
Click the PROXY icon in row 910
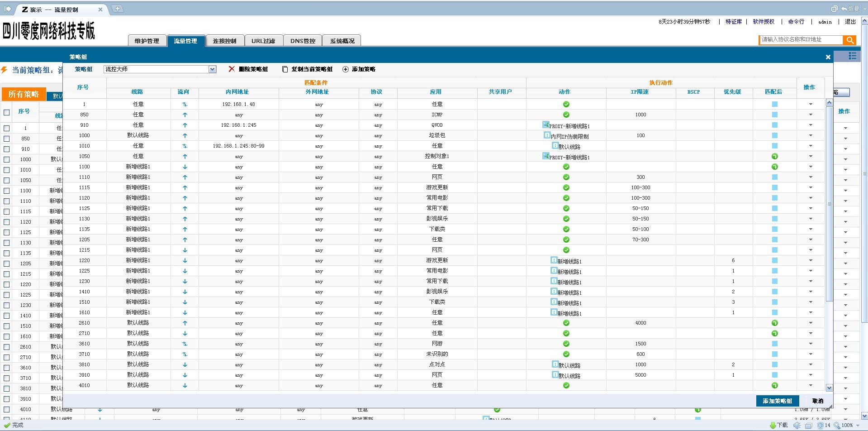click(545, 125)
